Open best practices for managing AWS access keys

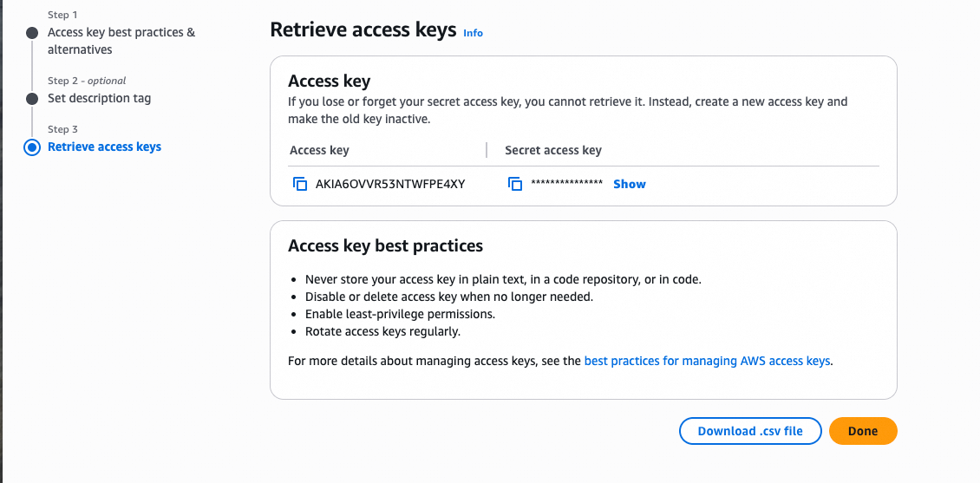click(707, 361)
